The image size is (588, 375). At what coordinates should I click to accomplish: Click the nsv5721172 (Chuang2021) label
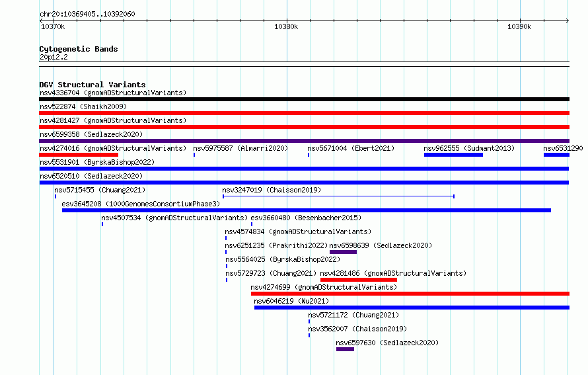(353, 315)
